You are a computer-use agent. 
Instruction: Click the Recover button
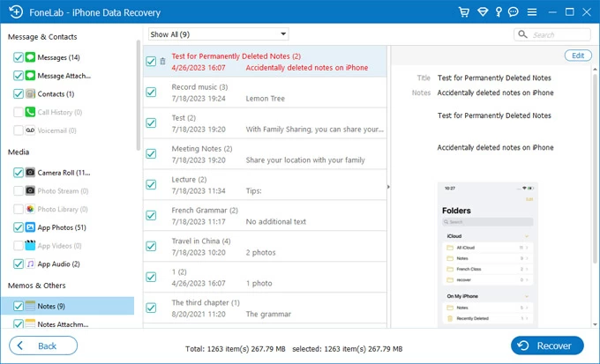pos(546,345)
